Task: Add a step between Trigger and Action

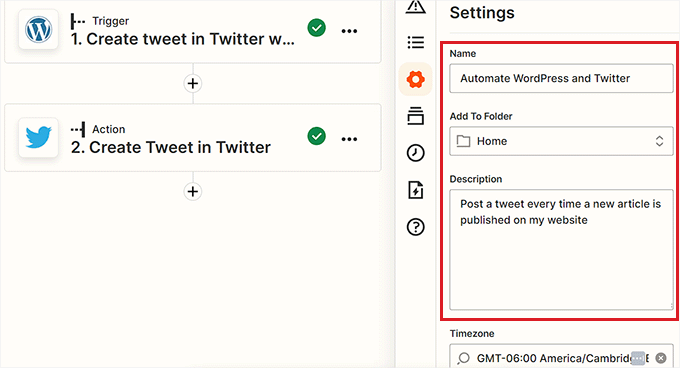Action: (x=193, y=83)
